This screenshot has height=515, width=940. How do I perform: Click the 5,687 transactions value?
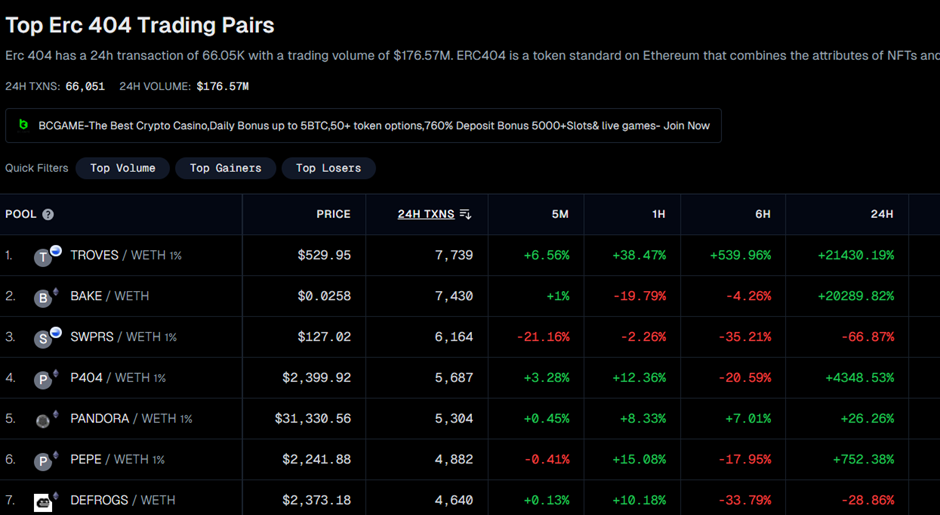454,378
